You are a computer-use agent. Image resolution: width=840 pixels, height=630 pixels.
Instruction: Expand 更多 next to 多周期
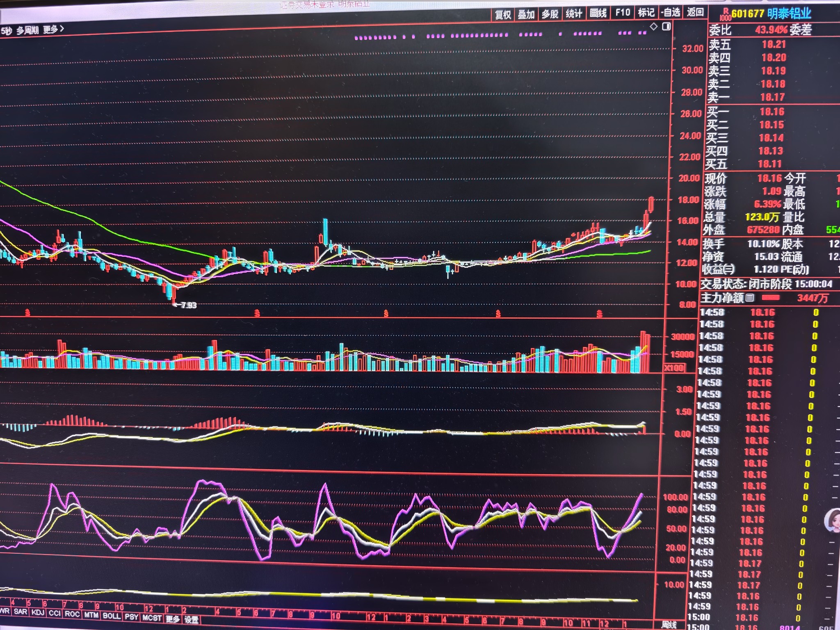pyautogui.click(x=53, y=30)
